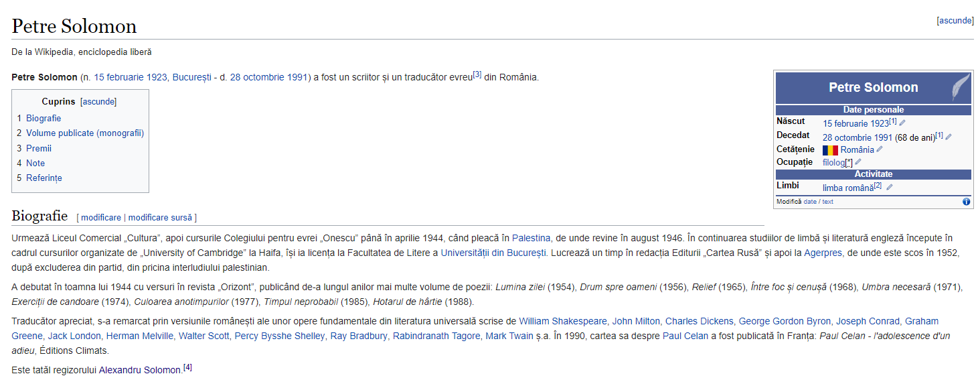The width and height of the screenshot is (980, 384).
Task: Click the pencil icon next to birth date
Action: 902,123
